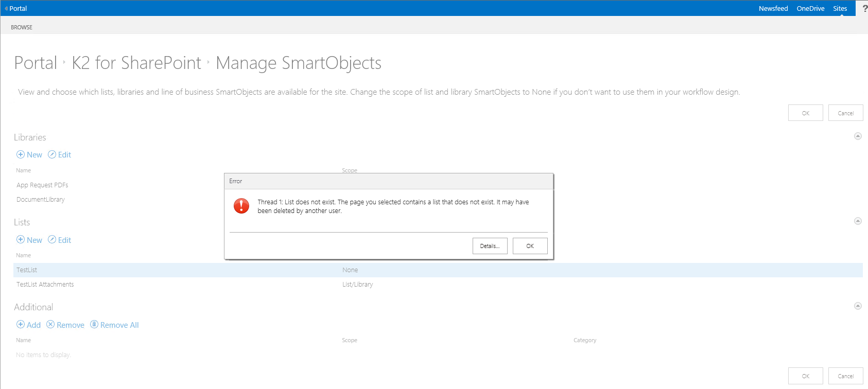Click the Edit icon under Lists
The width and height of the screenshot is (868, 389).
(52, 239)
